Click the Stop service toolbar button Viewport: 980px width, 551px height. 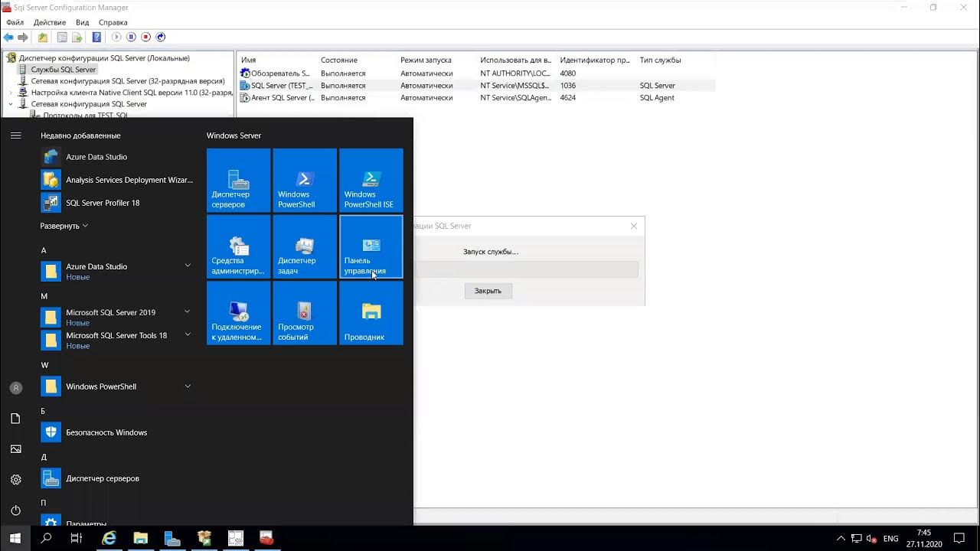point(145,37)
